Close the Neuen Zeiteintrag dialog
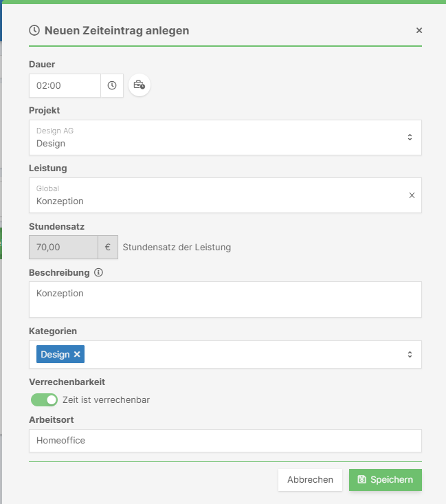The image size is (446, 504). (419, 30)
